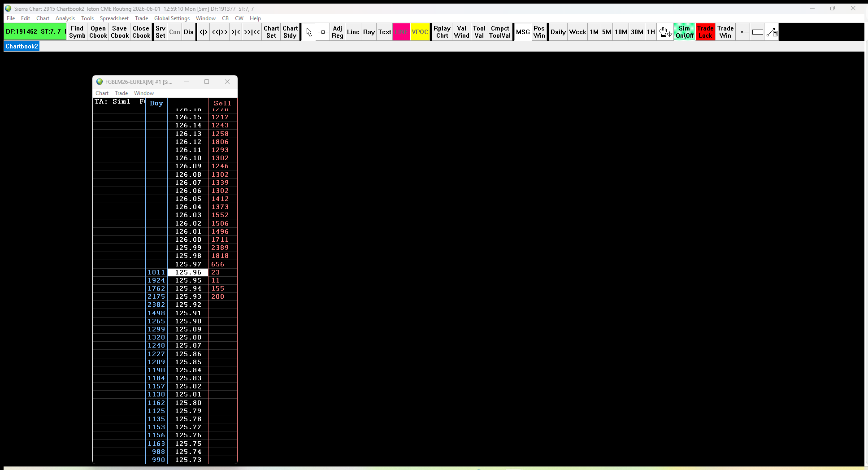Toggle the red Trade Lock button
868x470 pixels.
[x=705, y=32]
